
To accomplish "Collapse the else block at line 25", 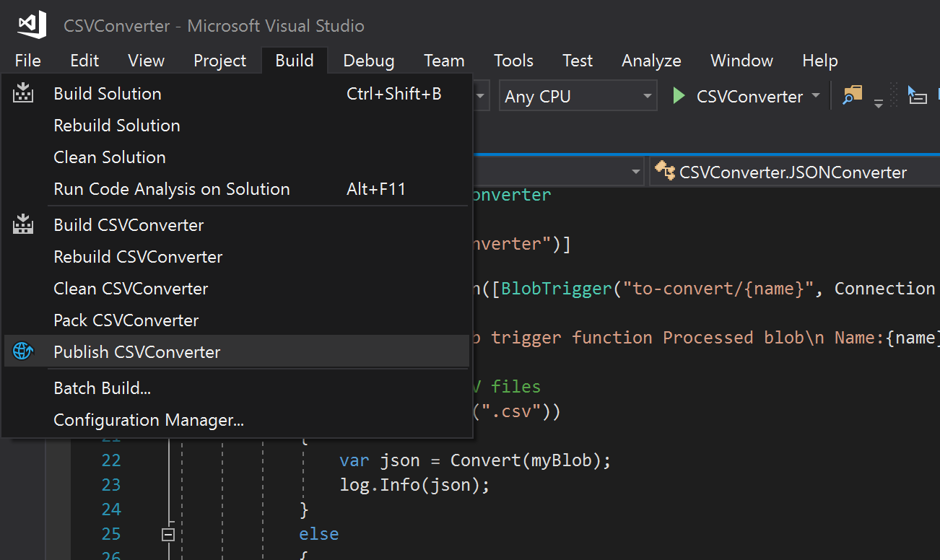I will click(x=168, y=535).
